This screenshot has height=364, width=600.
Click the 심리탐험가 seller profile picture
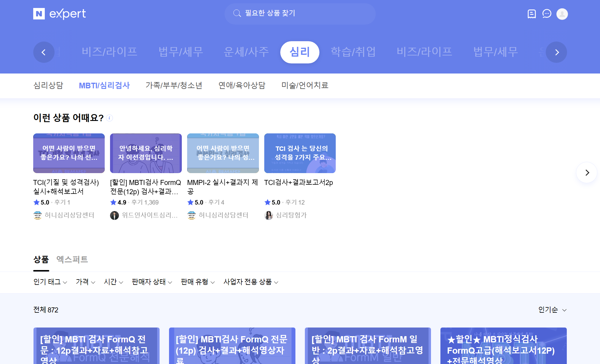point(269,215)
